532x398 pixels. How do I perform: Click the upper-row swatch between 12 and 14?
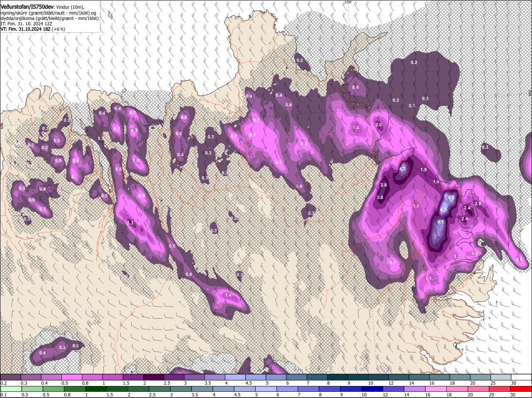click(x=399, y=377)
